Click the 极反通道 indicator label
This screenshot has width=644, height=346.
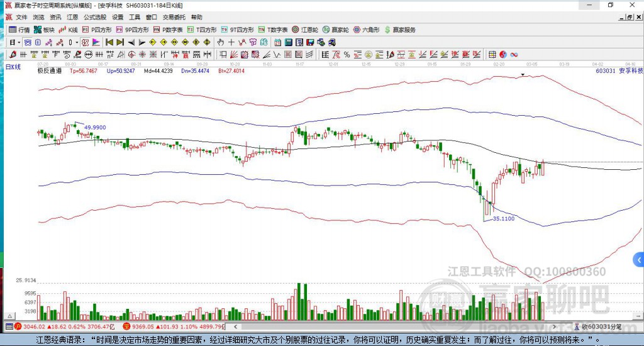click(50, 70)
